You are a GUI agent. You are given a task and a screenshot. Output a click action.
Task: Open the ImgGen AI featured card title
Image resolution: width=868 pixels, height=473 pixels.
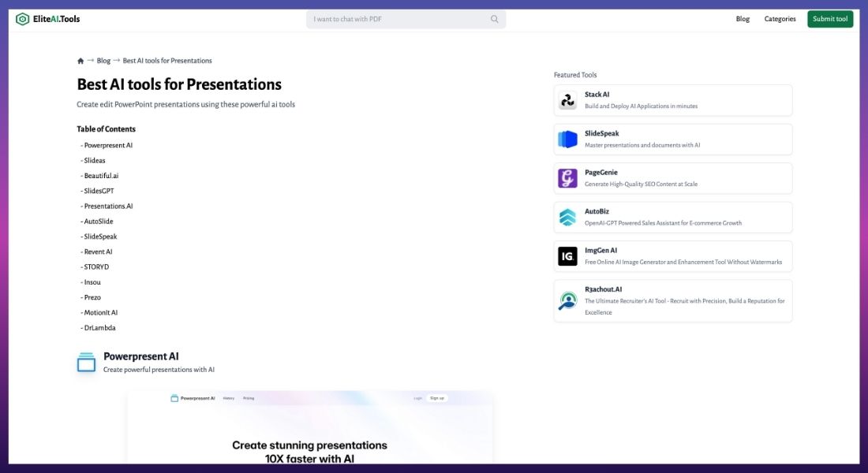600,251
